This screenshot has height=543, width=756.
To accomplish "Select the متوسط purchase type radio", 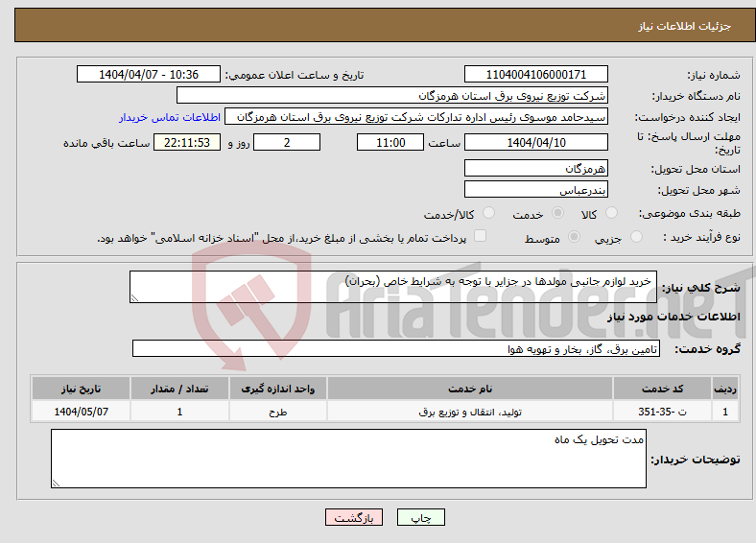I will pyautogui.click(x=575, y=237).
